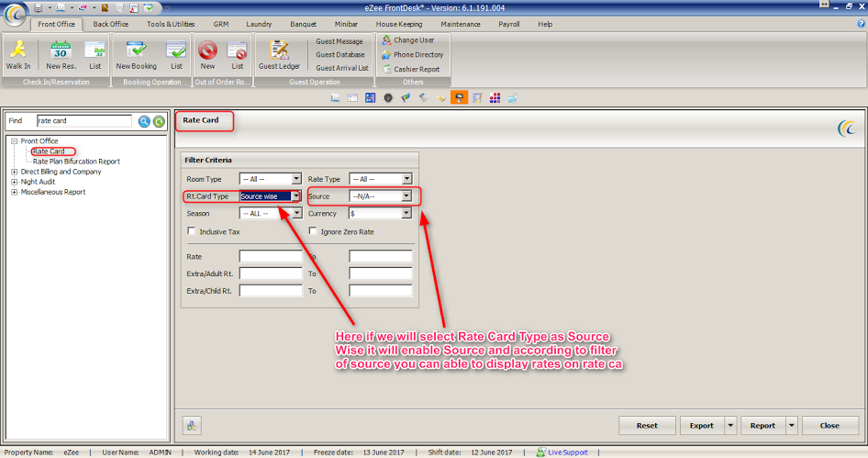Click the Cashier Report icon
Image resolution: width=868 pixels, height=458 pixels.
(x=386, y=69)
